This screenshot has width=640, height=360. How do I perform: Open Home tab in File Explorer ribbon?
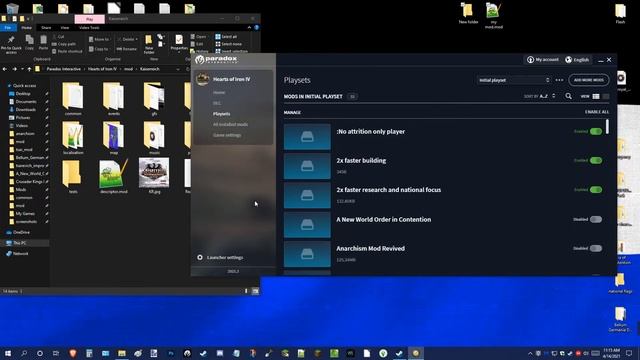27,28
